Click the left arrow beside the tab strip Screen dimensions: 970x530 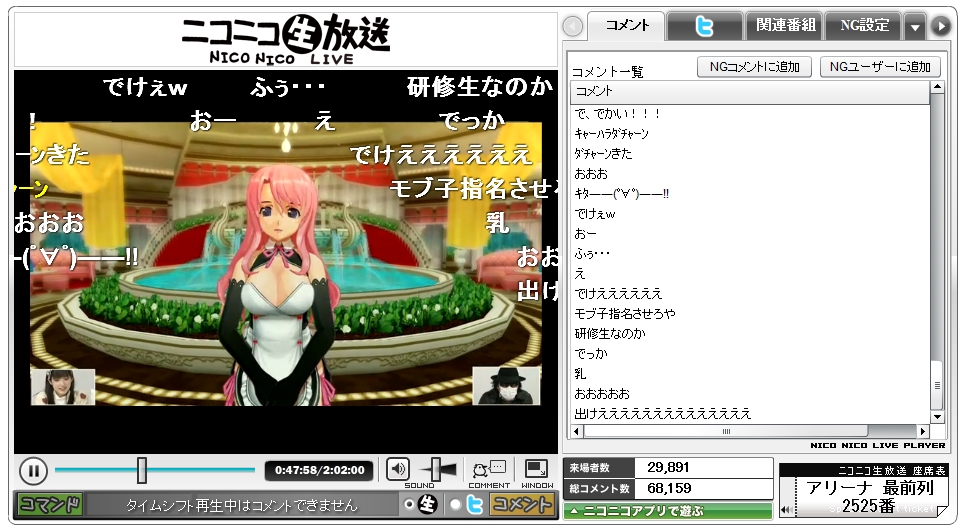[573, 27]
